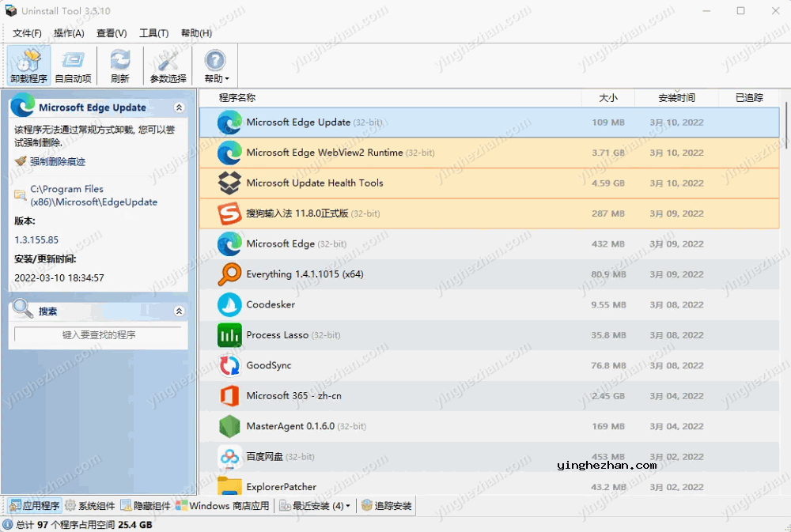
Task: Open the C:\Program Files EdgeUpdate folder link
Action: (93, 195)
